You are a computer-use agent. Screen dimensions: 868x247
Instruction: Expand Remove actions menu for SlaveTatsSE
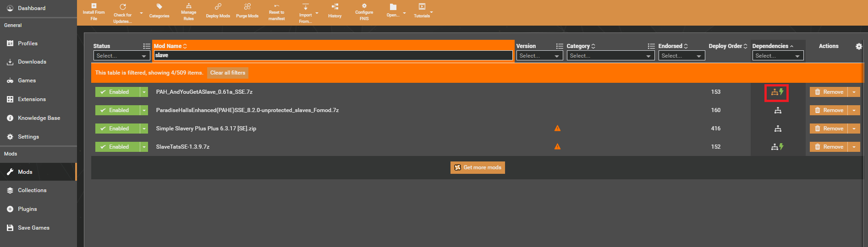pos(854,147)
